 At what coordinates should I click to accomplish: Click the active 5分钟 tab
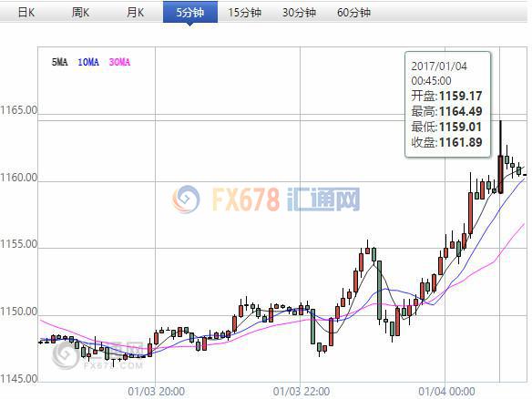click(190, 13)
